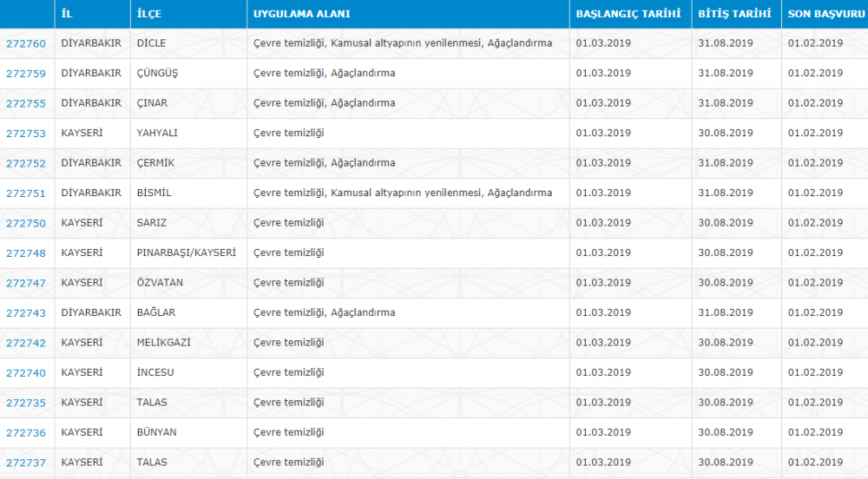
Task: Open listing 272742 for MELİKGAZİ
Action: [26, 343]
